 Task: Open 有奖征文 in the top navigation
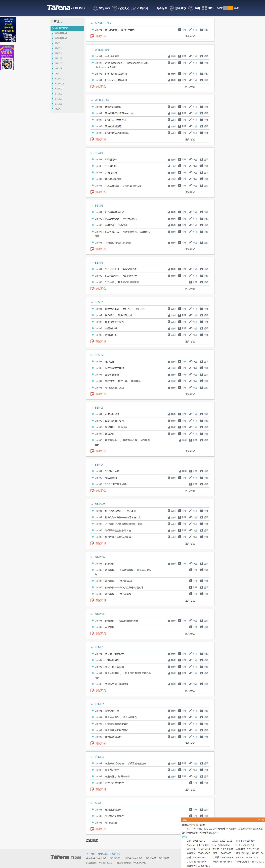121,8
